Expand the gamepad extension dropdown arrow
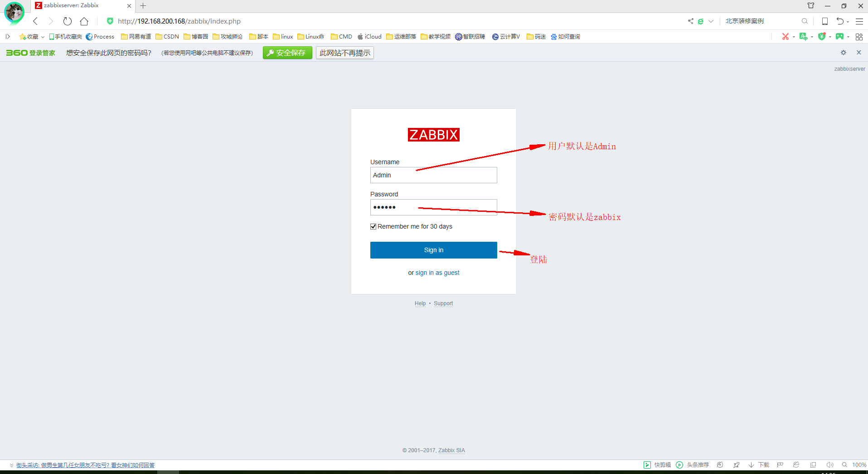Screen dimensions: 868x474 point(848,37)
